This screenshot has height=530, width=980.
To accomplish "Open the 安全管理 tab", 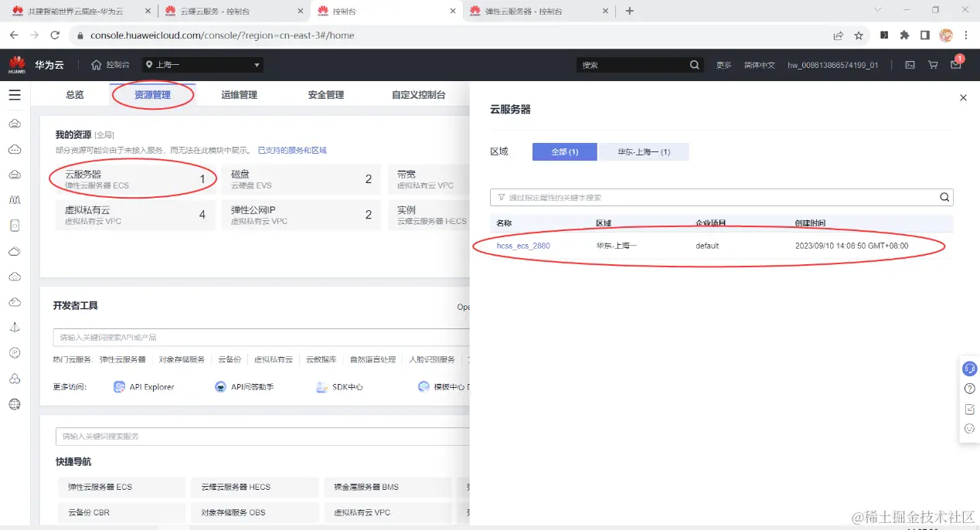I will [x=325, y=95].
